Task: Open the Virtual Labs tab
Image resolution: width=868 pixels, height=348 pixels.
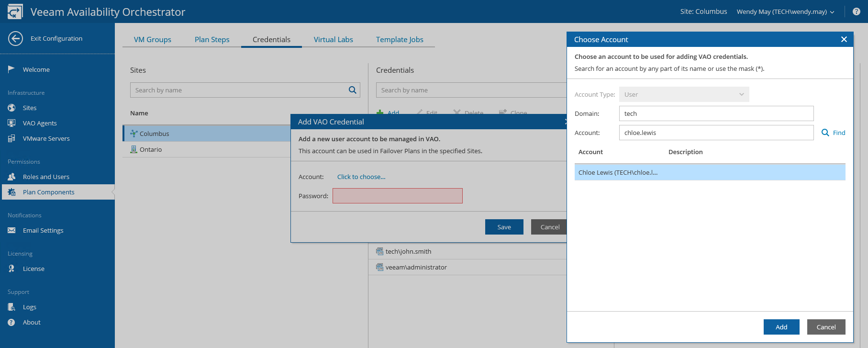Action: pos(334,39)
